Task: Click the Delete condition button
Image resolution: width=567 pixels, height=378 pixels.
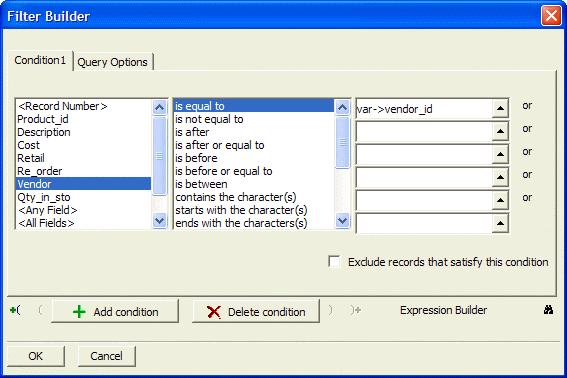Action: pyautogui.click(x=256, y=311)
